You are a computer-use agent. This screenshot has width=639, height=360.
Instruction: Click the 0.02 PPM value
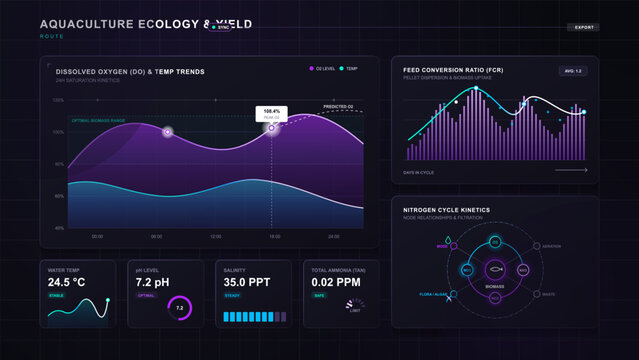click(x=336, y=282)
